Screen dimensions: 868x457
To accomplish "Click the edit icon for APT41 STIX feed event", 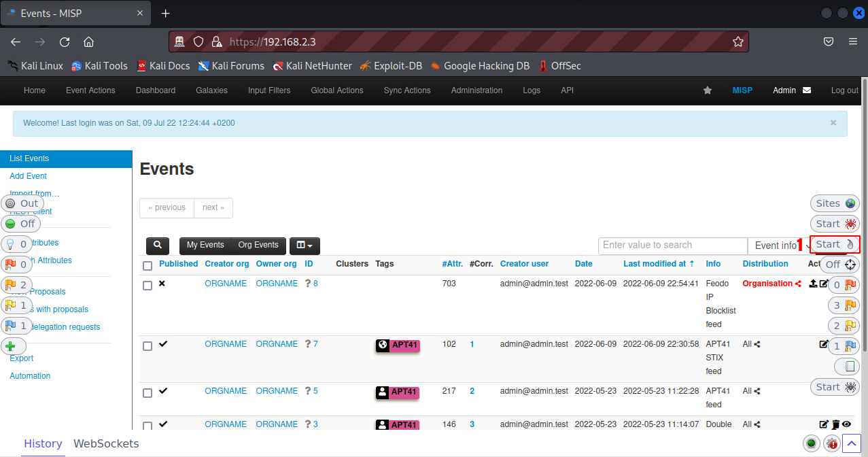I will 824,344.
